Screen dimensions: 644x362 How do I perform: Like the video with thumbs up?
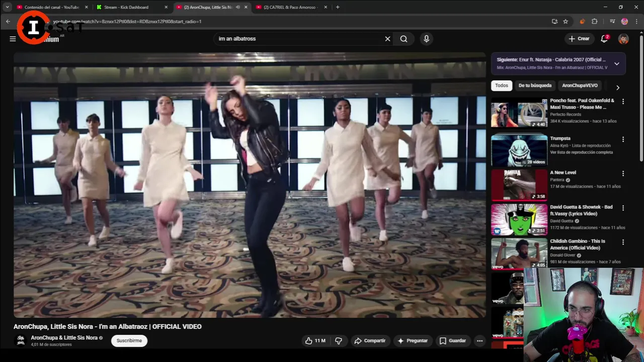click(315, 341)
